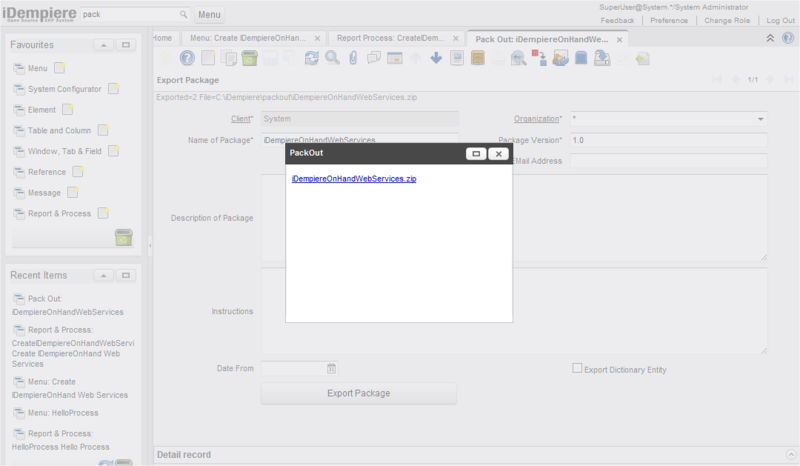Viewport: 800px width, 466px height.
Task: Open the Organization dropdown arrow
Action: [760, 119]
